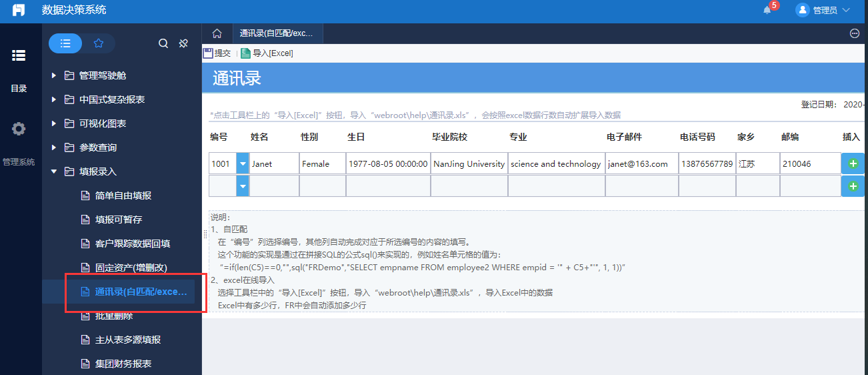Collapse the 填报录入 folder
The height and width of the screenshot is (375, 868).
54,171
